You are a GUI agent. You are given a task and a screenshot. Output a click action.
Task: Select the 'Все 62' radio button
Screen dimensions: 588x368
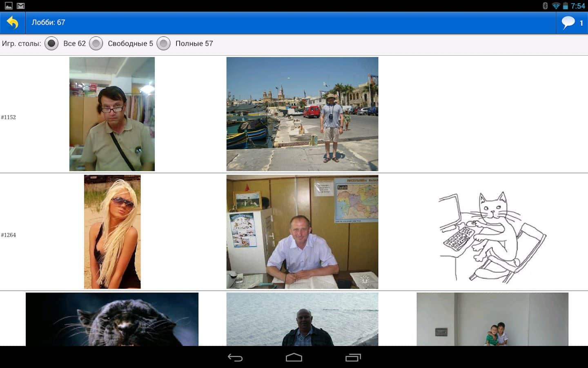point(51,43)
